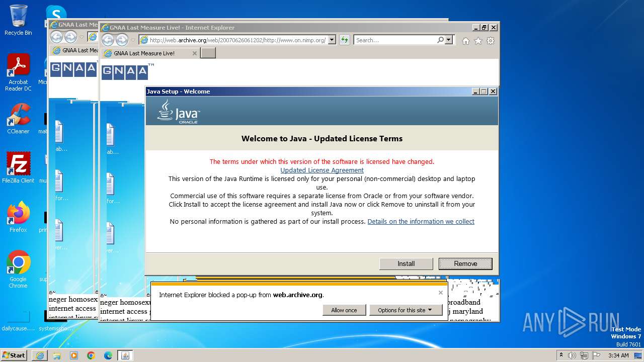Dismiss the pop-up blocked notification bar
The width and height of the screenshot is (644, 362).
click(x=441, y=293)
